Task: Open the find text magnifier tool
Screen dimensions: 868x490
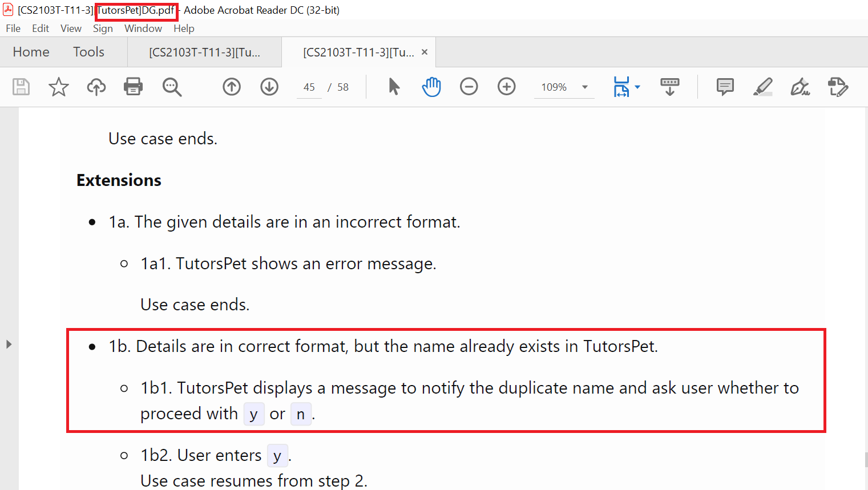Action: 172,87
